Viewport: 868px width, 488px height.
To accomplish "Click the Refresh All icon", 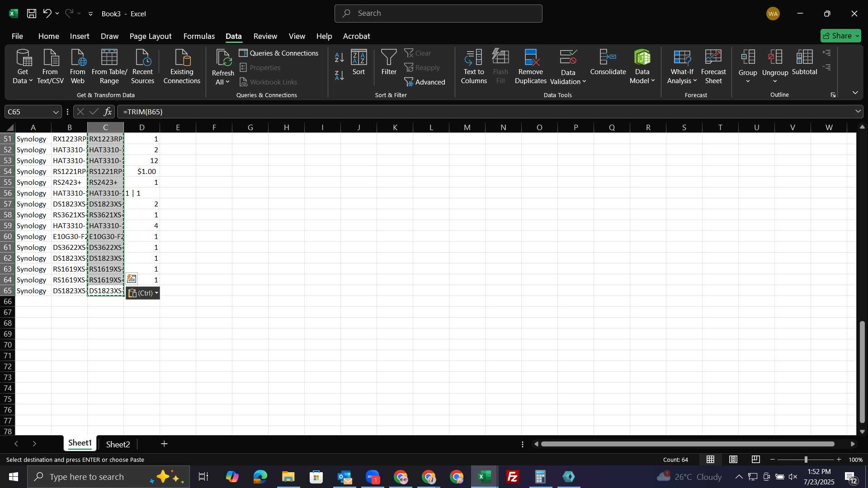I will (x=223, y=58).
